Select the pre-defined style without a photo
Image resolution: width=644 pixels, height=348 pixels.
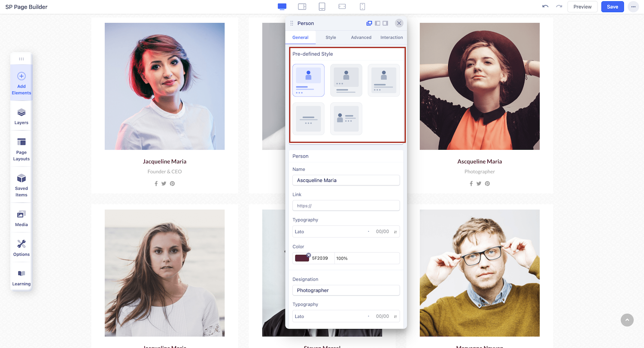[x=308, y=119]
